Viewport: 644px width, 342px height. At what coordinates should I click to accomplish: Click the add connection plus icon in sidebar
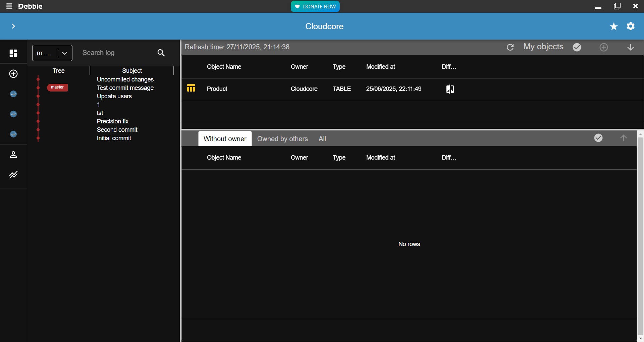point(13,74)
